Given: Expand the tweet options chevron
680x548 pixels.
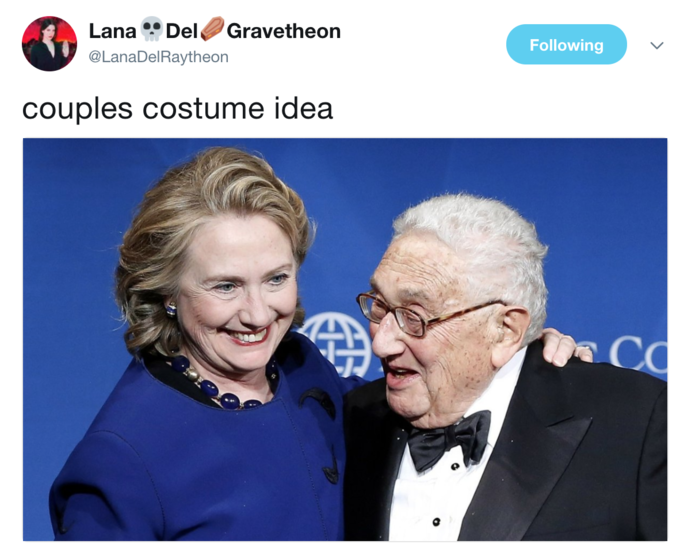Looking at the screenshot, I should point(657,45).
